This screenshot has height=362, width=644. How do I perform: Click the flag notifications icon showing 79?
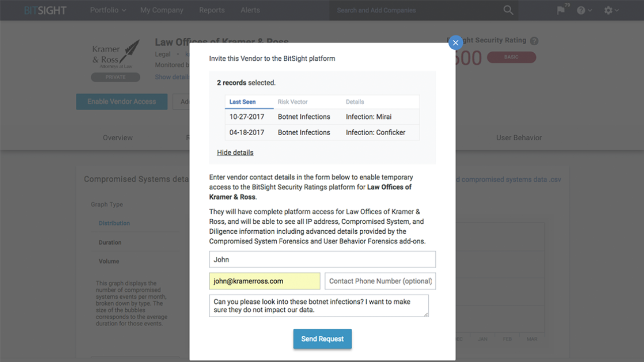[560, 10]
